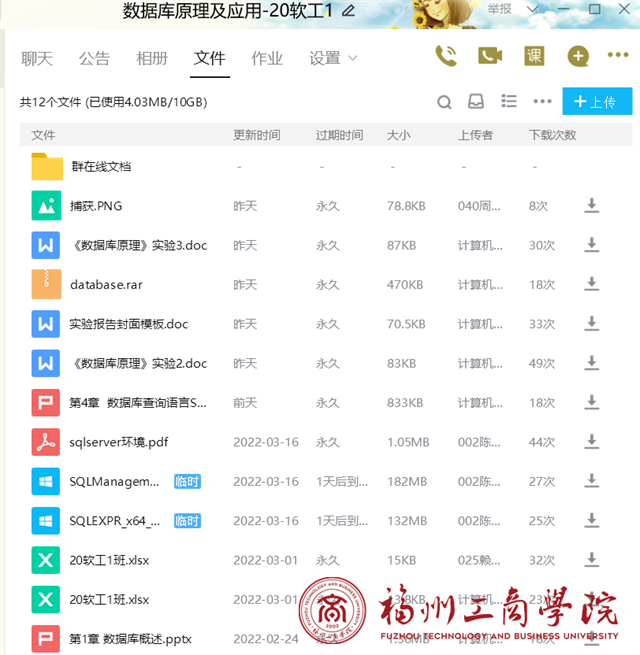Open the file inbox tray icon
The width and height of the screenshot is (640, 655).
point(476,101)
